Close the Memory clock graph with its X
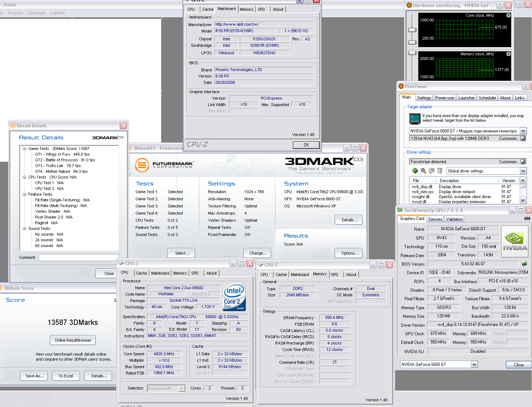The width and height of the screenshot is (532, 407). [x=508, y=54]
